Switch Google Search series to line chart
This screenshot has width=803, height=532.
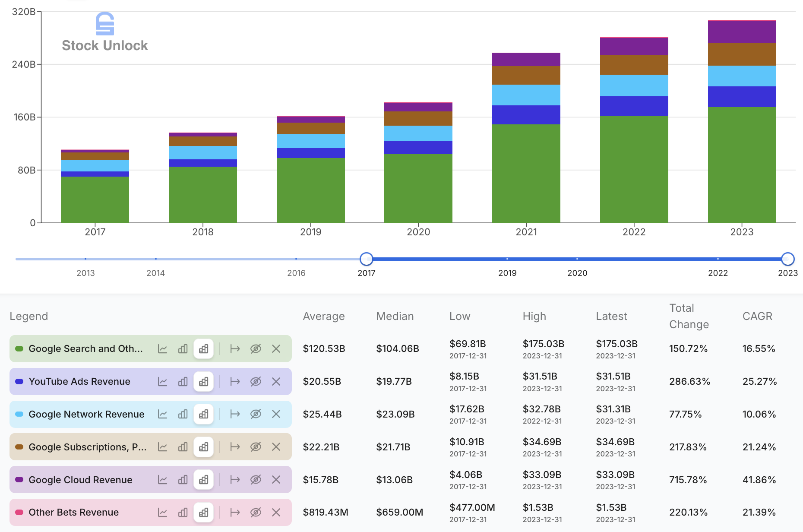click(x=163, y=348)
